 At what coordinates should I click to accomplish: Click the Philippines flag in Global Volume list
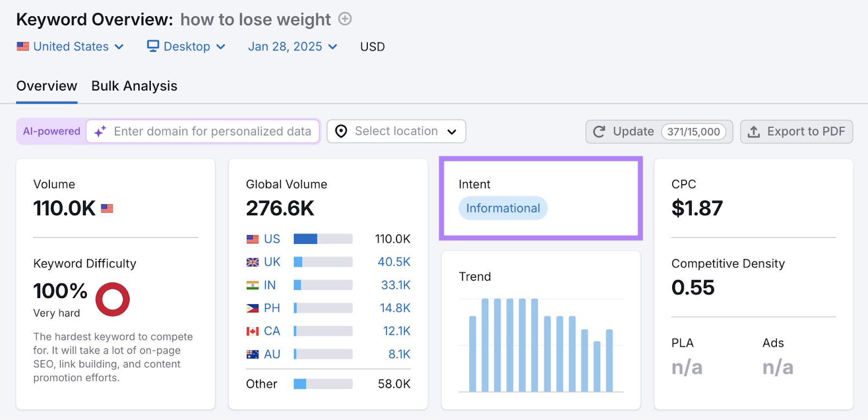click(252, 307)
